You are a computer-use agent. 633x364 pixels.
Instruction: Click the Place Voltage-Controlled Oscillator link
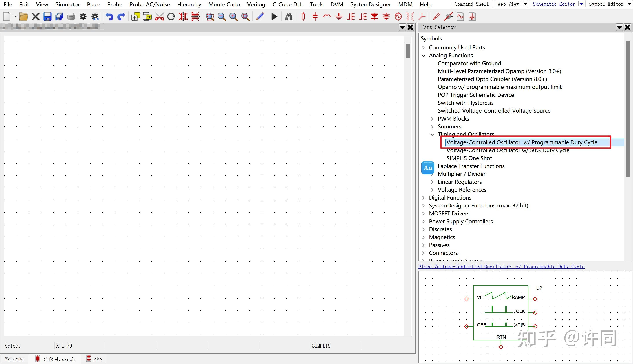click(x=501, y=267)
